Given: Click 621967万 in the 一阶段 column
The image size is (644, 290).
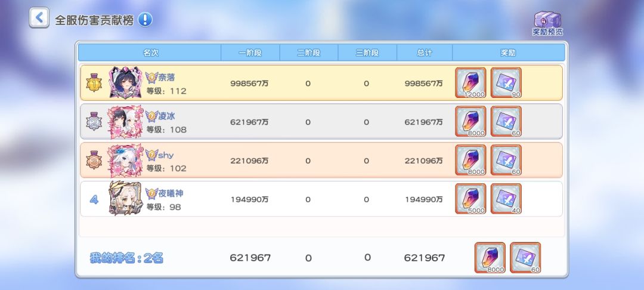Looking at the screenshot, I should (x=249, y=122).
